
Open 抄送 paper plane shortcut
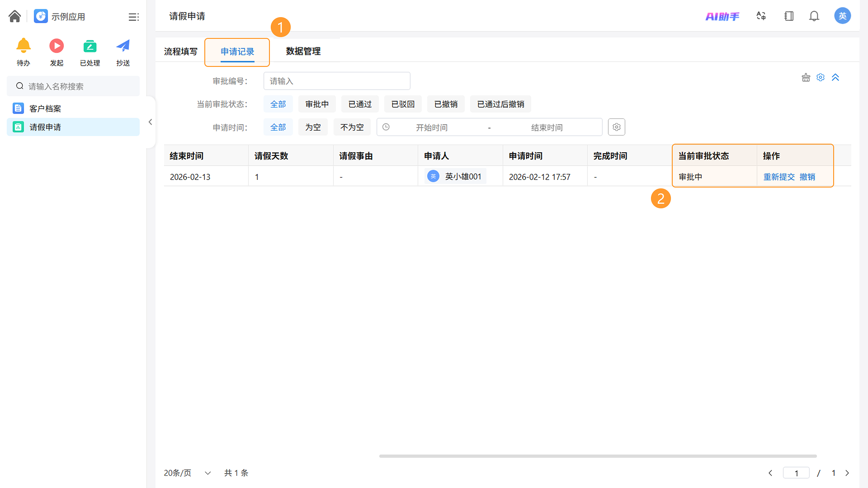click(123, 46)
